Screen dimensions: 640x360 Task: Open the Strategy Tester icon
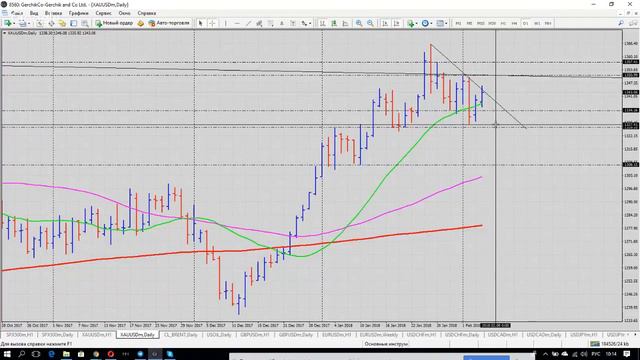coord(84,23)
